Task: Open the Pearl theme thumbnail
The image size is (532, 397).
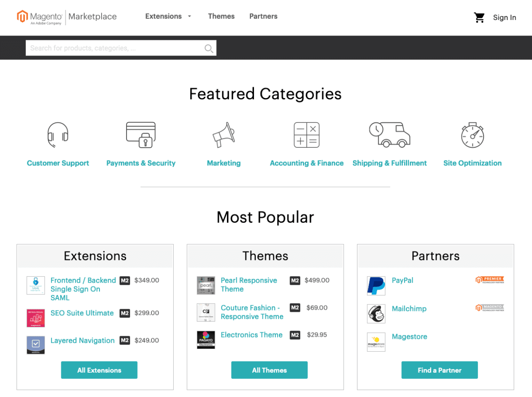Action: tap(206, 285)
